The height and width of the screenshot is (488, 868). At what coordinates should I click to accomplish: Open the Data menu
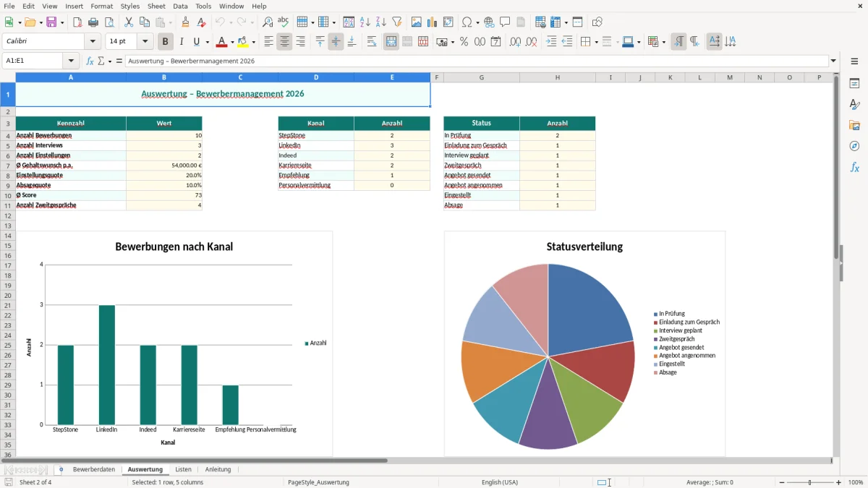pos(180,6)
